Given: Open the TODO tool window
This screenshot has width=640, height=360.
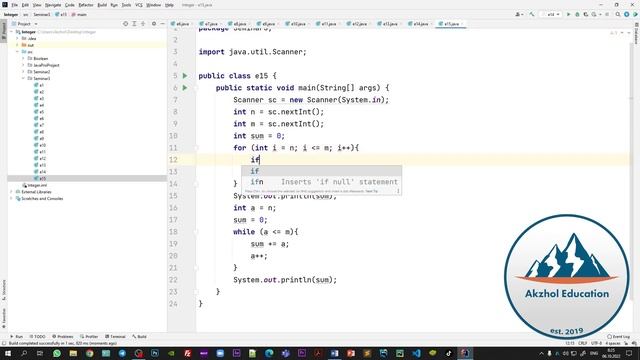Looking at the screenshot, I should (x=38, y=337).
